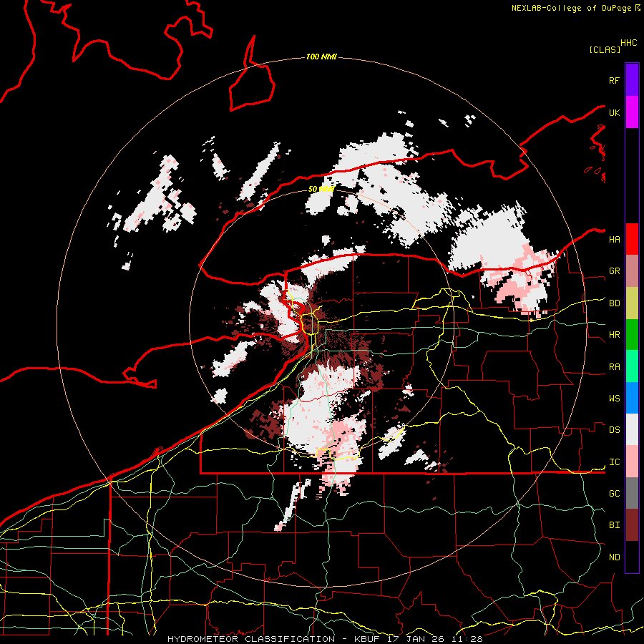
Task: Click the WS blue legend swatch
Action: 632,398
